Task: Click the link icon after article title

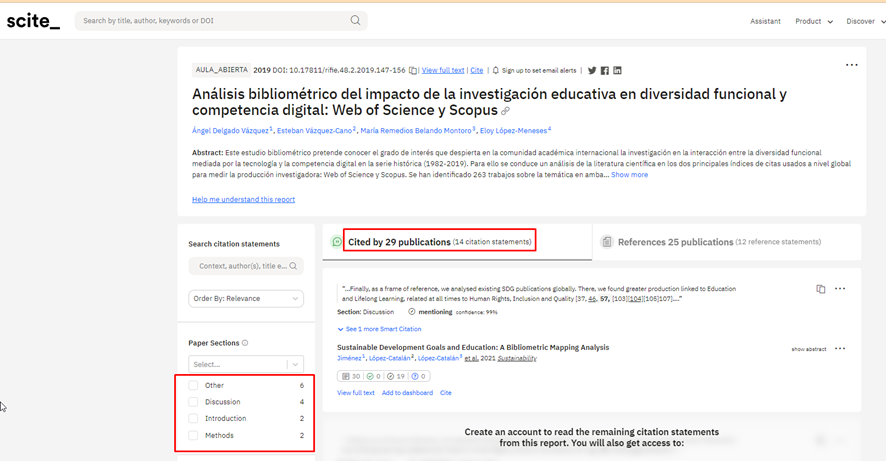Action: [x=505, y=111]
